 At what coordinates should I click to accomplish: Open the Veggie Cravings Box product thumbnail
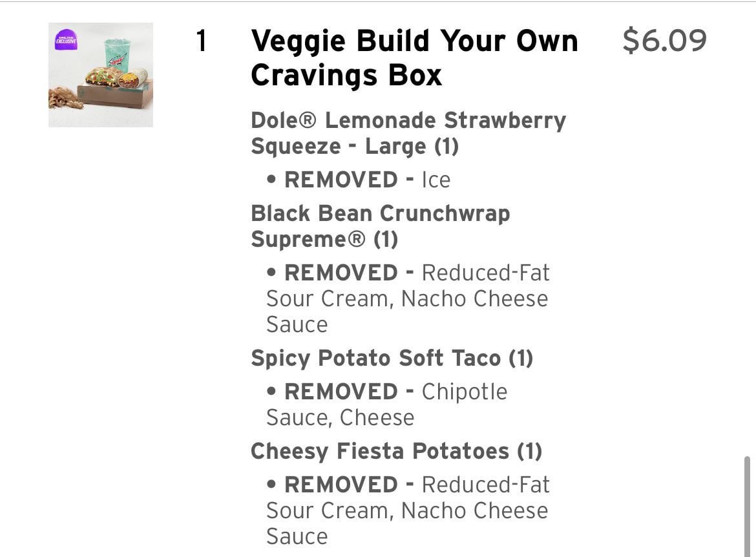pyautogui.click(x=101, y=75)
